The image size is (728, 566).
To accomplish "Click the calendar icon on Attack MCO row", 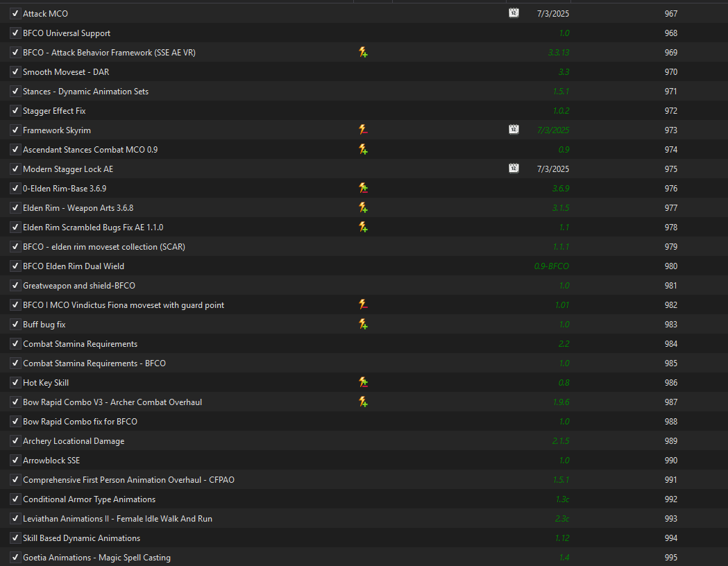I will pos(514,13).
